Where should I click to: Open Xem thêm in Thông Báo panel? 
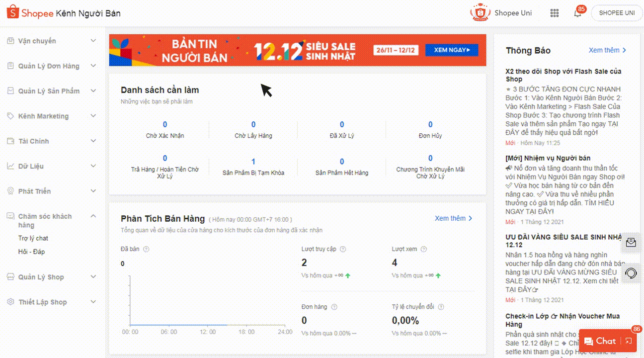pyautogui.click(x=604, y=50)
